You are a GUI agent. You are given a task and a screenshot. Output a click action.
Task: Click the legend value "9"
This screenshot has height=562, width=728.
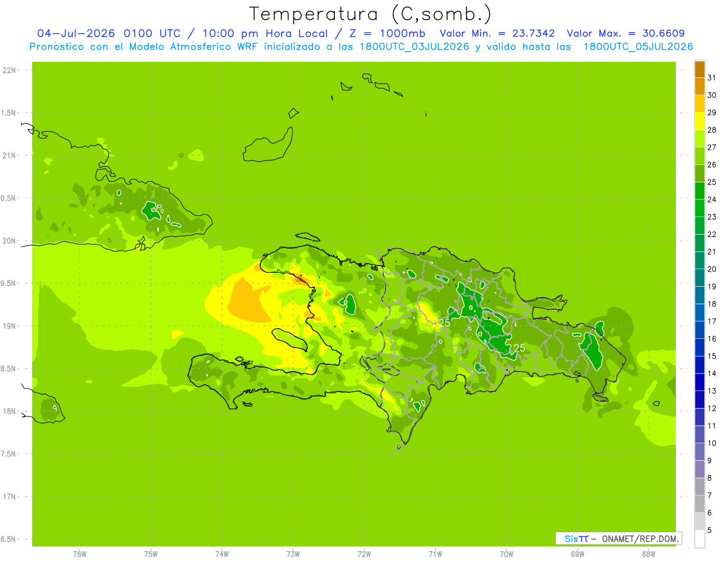(710, 461)
